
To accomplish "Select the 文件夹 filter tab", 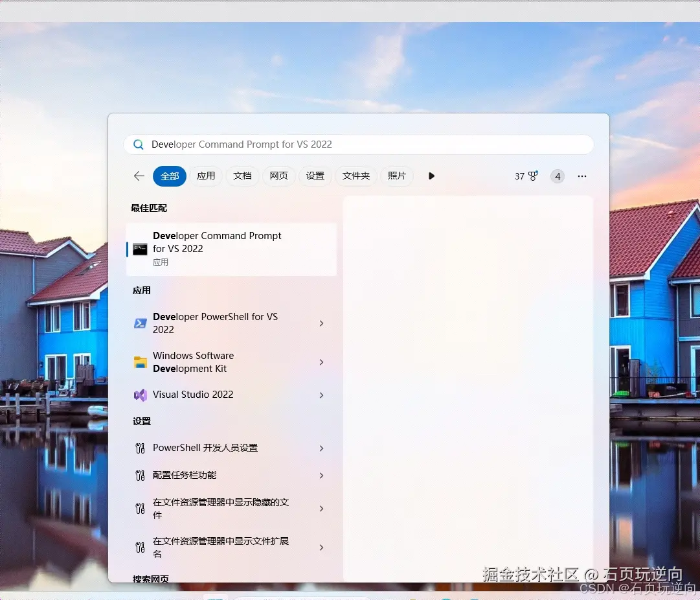I will tap(356, 176).
